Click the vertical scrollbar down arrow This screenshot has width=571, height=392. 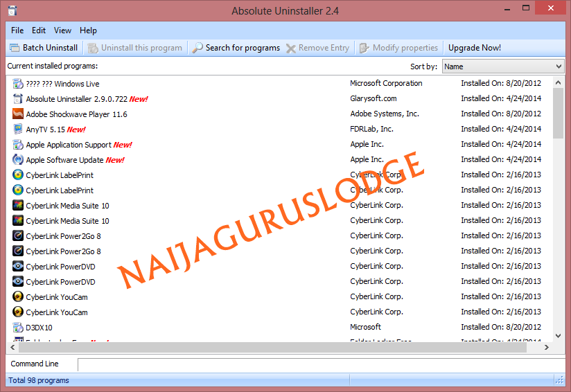(558, 336)
